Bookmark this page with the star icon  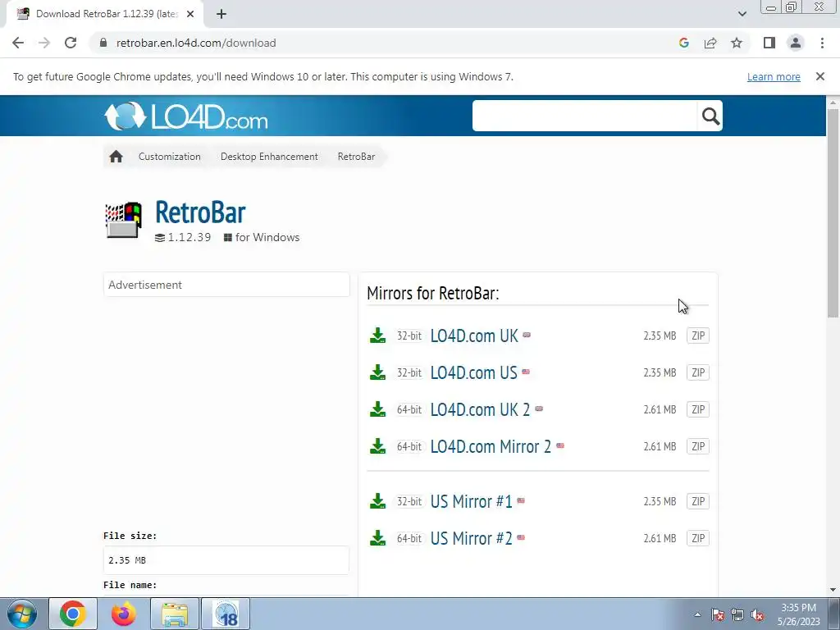tap(737, 43)
